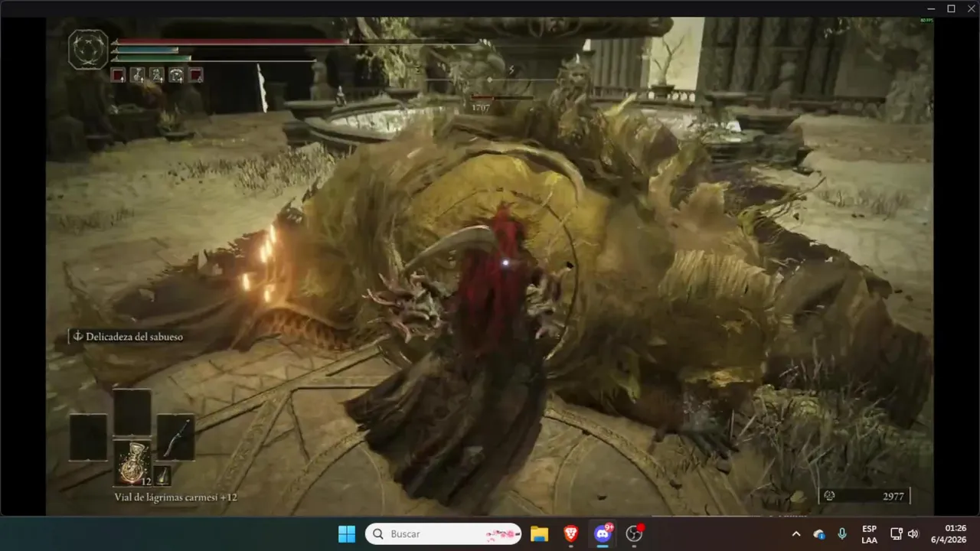Viewport: 980px width, 551px height.
Task: Expand the hidden system tray icons chevron
Action: [796, 533]
